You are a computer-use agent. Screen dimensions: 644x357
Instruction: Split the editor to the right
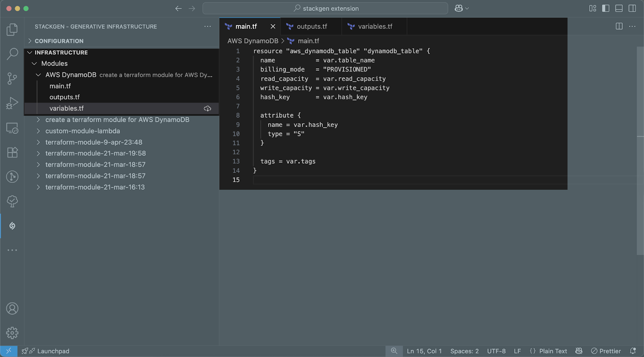(x=619, y=27)
